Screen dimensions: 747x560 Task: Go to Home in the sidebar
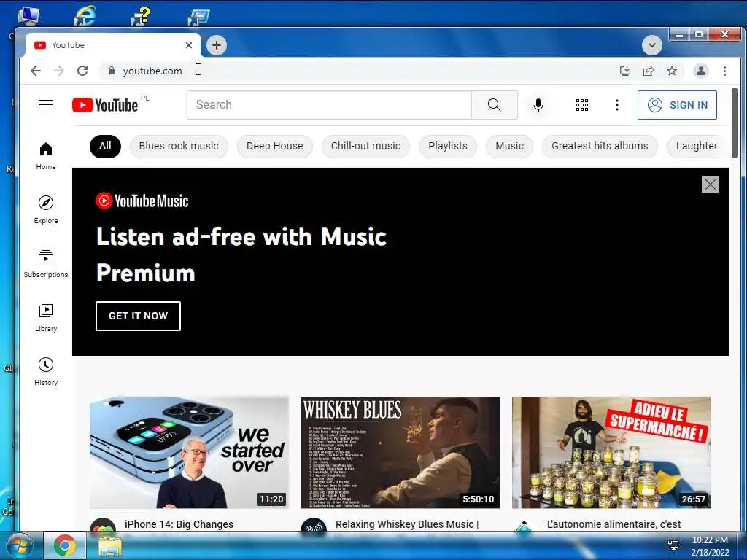coord(46,156)
